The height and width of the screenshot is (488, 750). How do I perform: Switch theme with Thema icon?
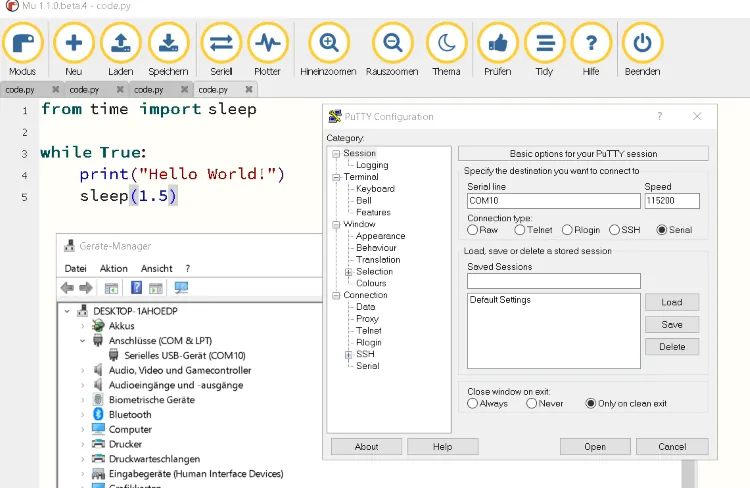tap(446, 43)
